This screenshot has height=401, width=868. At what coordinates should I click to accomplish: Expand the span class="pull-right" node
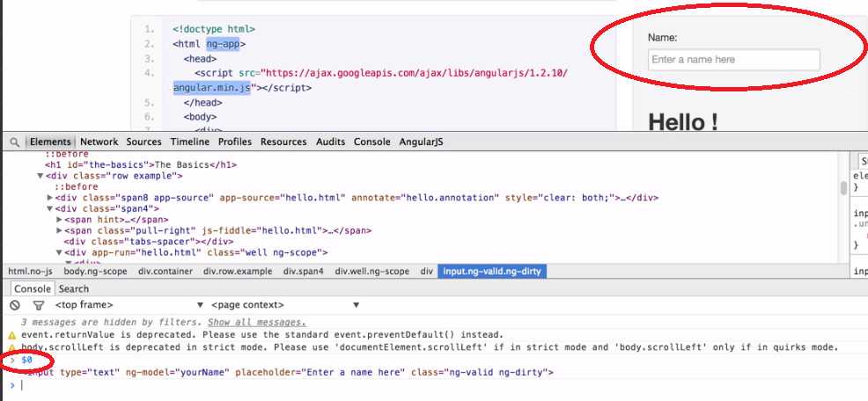[59, 230]
